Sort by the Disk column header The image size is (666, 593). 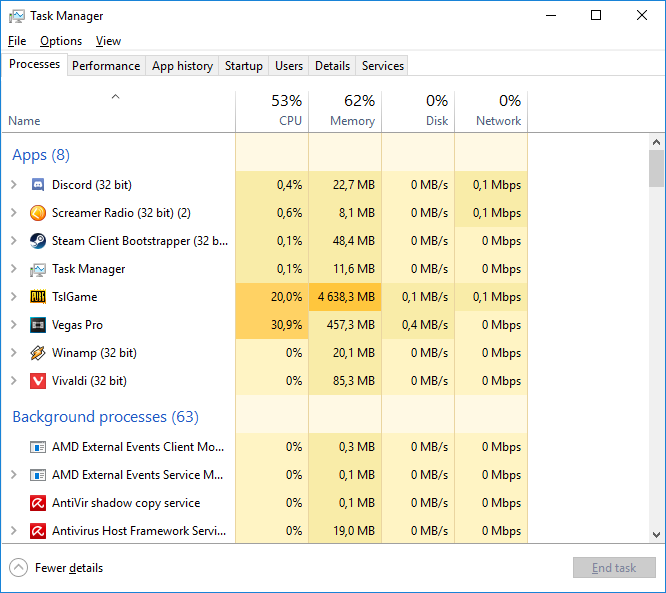coord(418,112)
